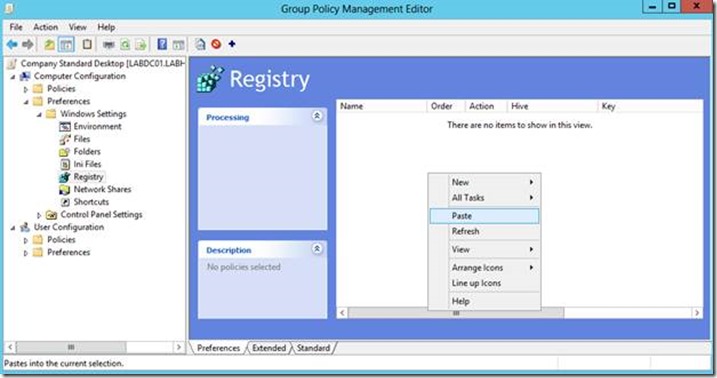The width and height of the screenshot is (717, 378).
Task: Open the View submenu in context menu
Action: tap(484, 250)
